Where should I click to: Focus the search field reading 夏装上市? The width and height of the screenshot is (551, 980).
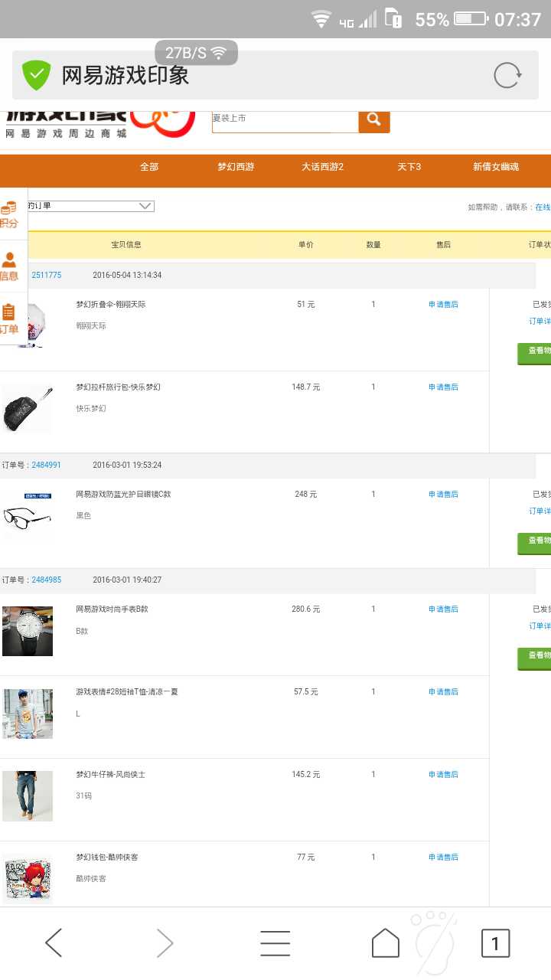(285, 119)
